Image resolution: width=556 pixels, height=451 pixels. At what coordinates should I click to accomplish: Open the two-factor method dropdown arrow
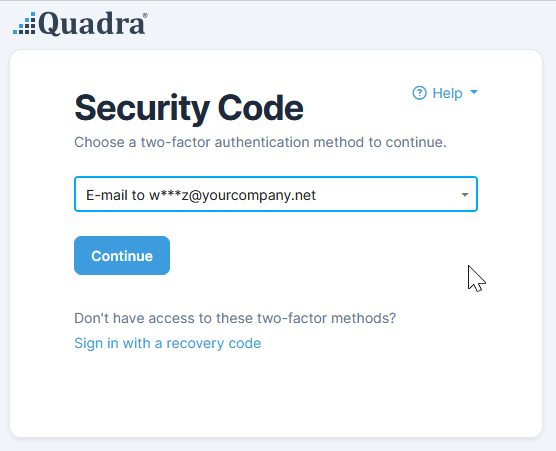pos(465,194)
